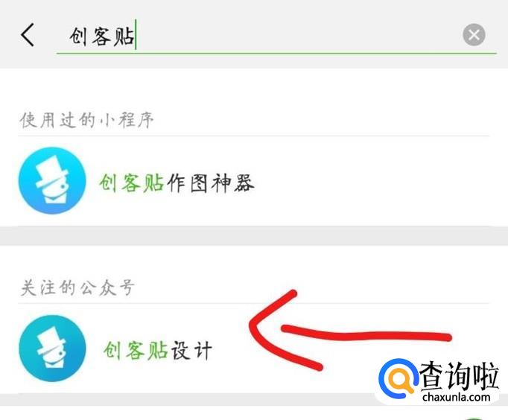
Task: Tap green 创客贴 keyword in mini program result
Action: click(x=131, y=182)
